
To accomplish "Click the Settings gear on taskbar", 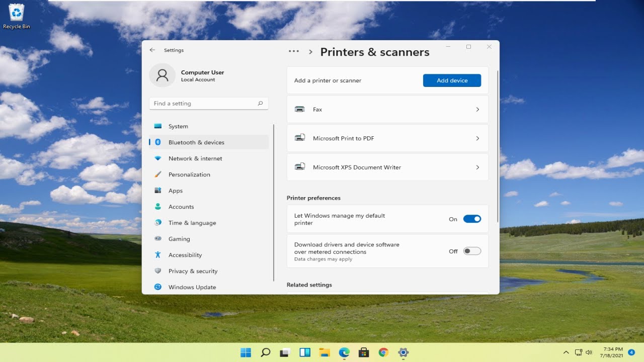I will point(403,352).
